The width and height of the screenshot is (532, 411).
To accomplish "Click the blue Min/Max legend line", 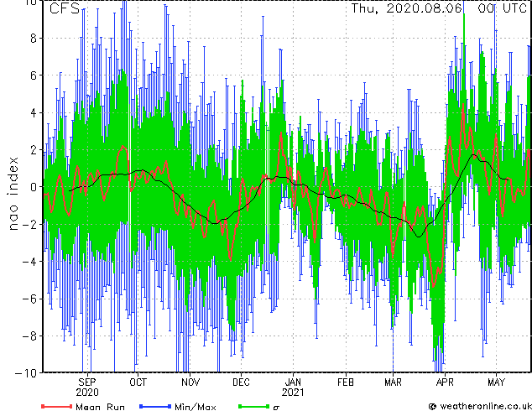I will 155,406.
